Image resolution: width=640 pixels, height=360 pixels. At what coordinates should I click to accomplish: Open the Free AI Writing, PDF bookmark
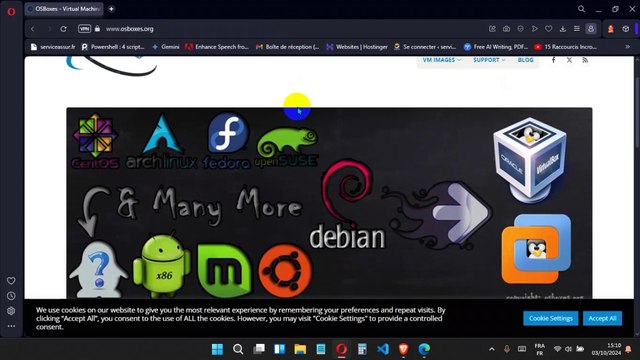(496, 47)
